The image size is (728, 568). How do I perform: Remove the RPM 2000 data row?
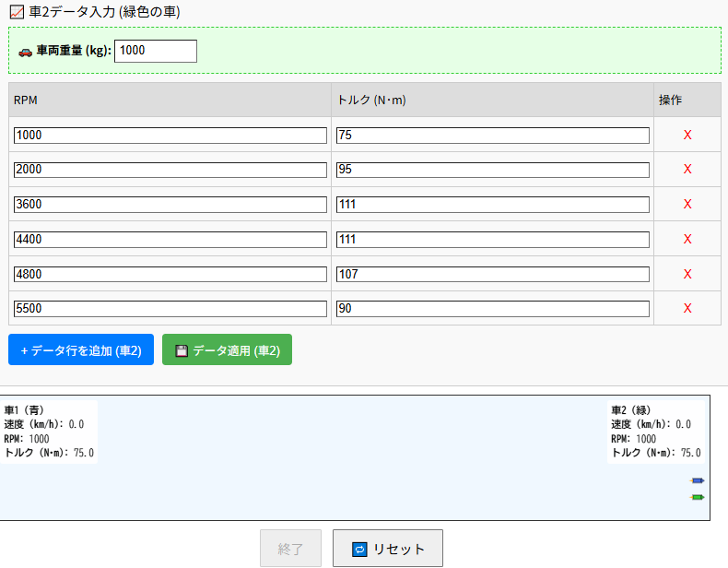[687, 170]
